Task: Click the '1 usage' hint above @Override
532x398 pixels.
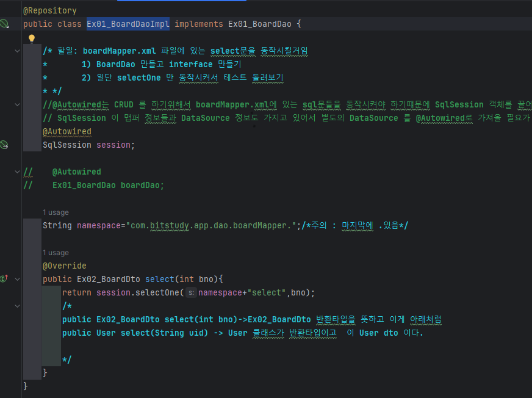Action: pos(56,253)
